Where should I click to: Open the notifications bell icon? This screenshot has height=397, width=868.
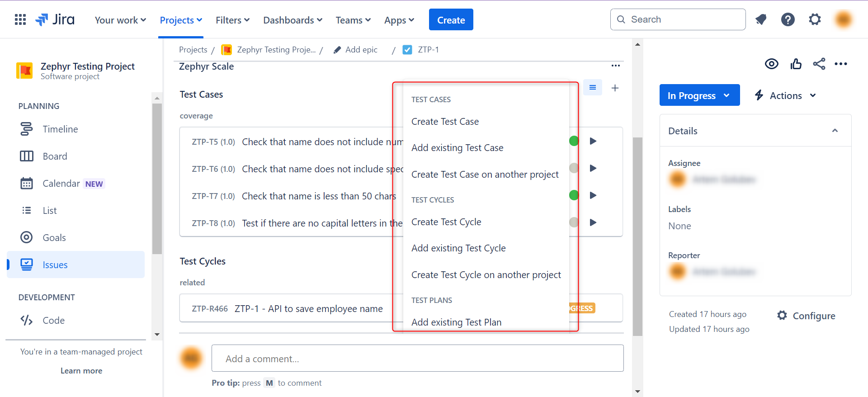pyautogui.click(x=761, y=19)
